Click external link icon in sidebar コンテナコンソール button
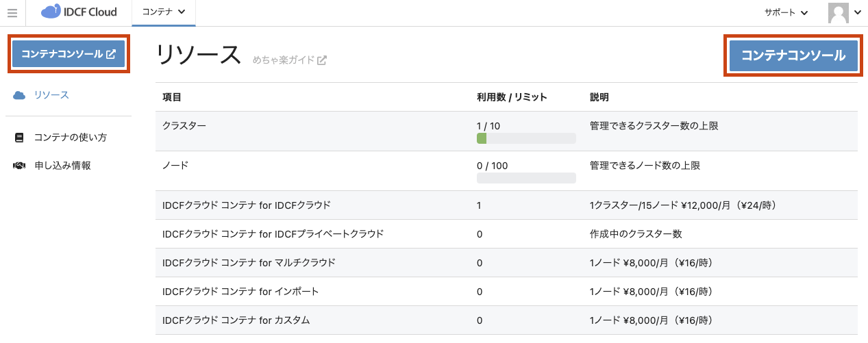Viewport: 868px width, 343px height. click(111, 54)
